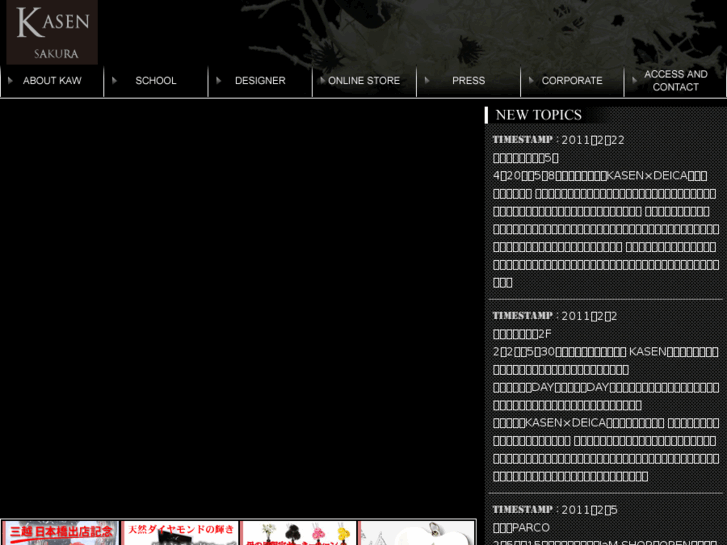Open the white heart banner thumbnail
Screen dimensions: 727x545
click(417, 533)
